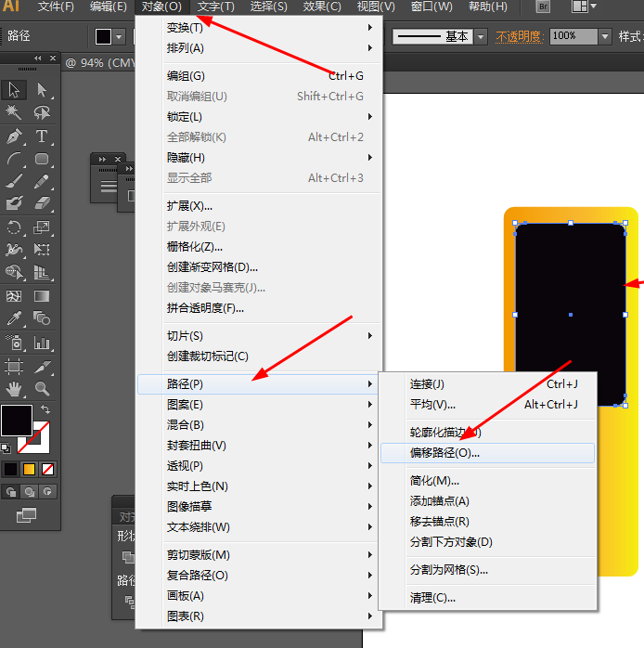644x648 pixels.
Task: Select the Eyedropper tool
Action: [14, 318]
